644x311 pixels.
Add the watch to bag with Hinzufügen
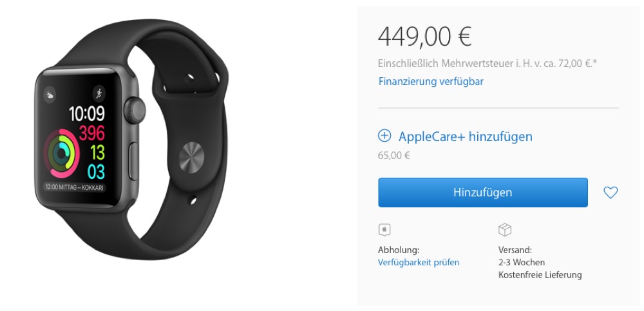pyautogui.click(x=482, y=193)
